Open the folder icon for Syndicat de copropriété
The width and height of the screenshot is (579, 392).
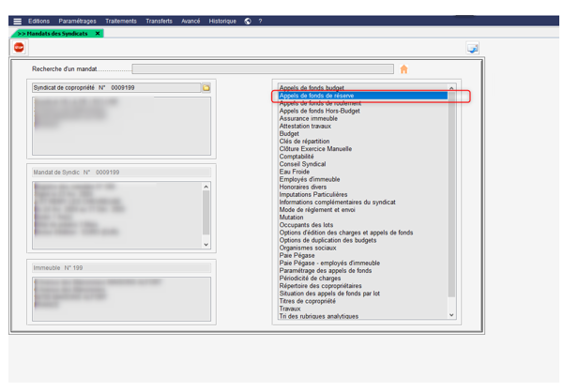[206, 87]
